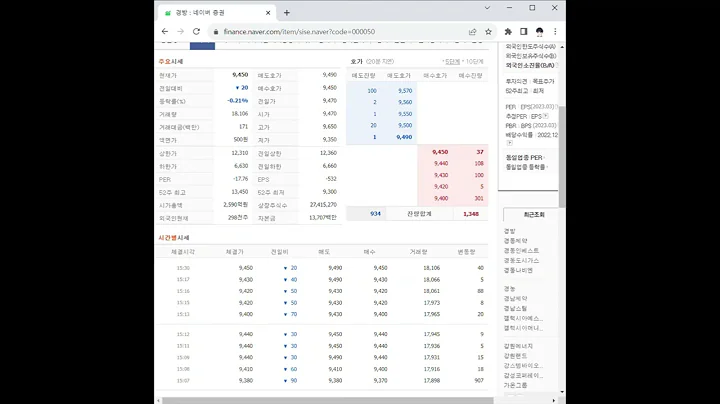Select the bold 9,490 ask price
Image resolution: width=720 pixels, height=404 pixels.
point(405,137)
